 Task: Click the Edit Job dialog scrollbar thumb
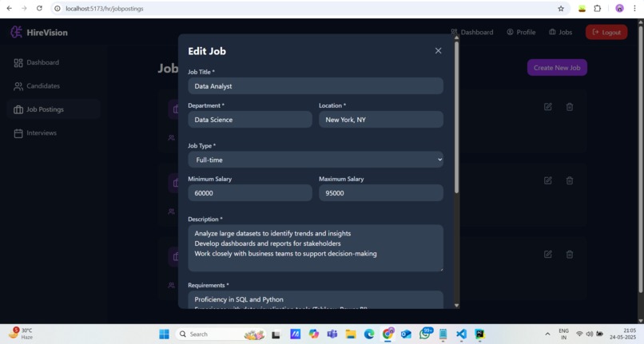click(x=456, y=117)
